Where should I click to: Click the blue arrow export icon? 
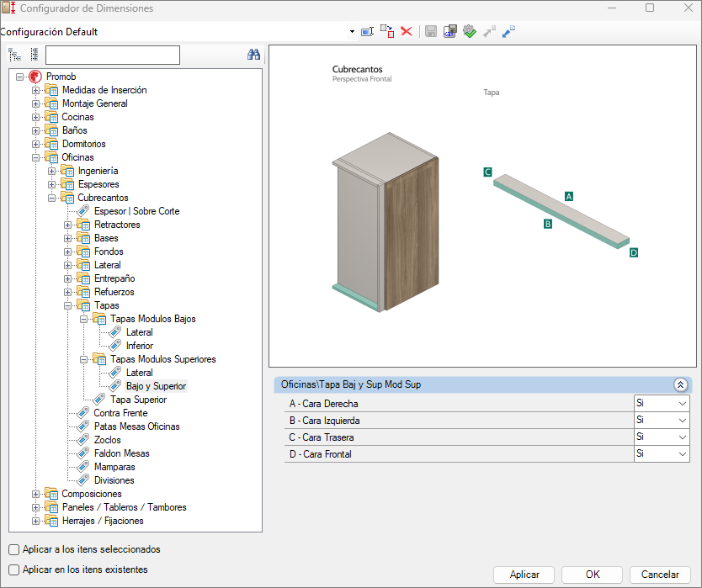(508, 31)
